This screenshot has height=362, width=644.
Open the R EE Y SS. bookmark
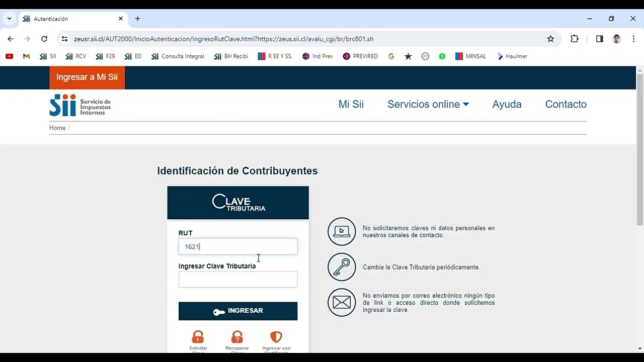pyautogui.click(x=275, y=56)
